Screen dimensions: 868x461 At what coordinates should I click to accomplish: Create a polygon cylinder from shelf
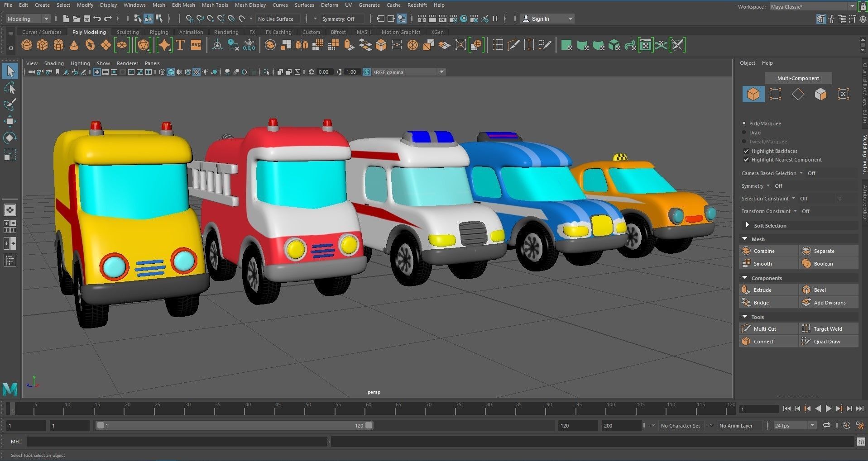point(58,45)
